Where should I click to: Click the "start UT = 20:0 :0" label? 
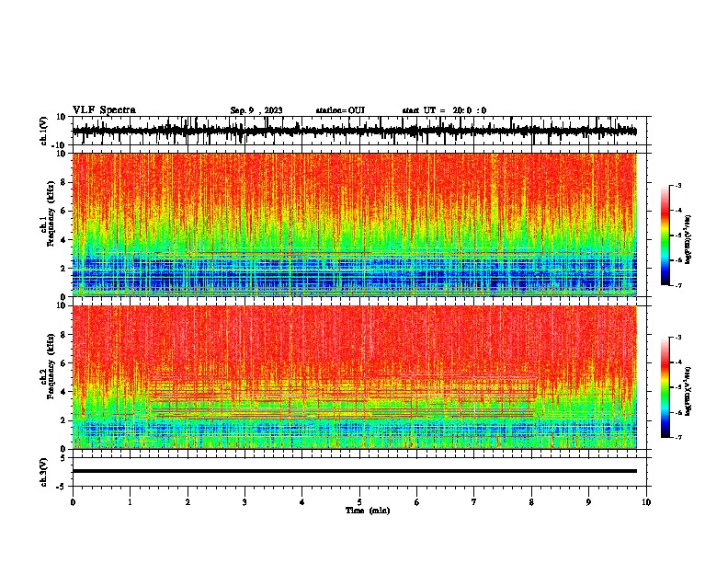[444, 110]
